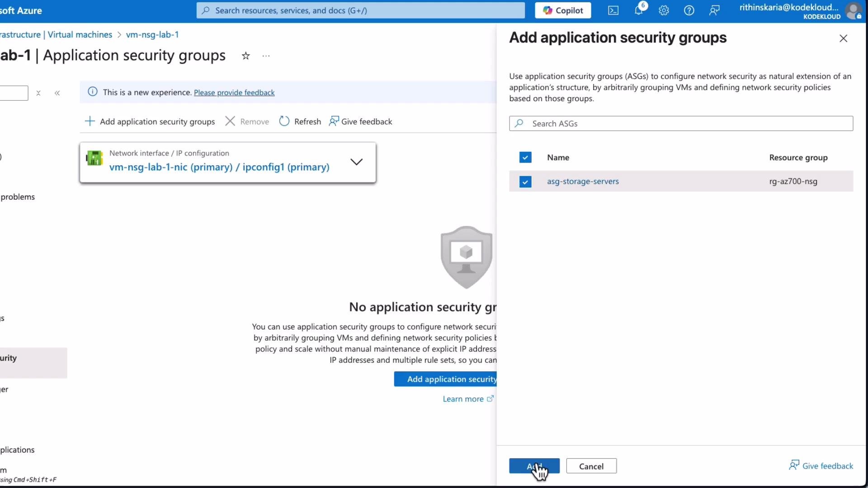
Task: Open the notifications bell
Action: coord(639,10)
